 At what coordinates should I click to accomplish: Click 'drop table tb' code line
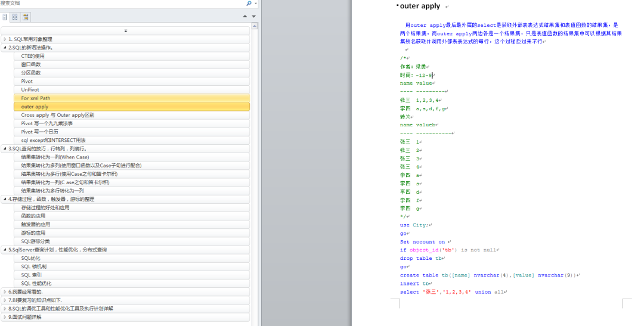click(x=420, y=258)
